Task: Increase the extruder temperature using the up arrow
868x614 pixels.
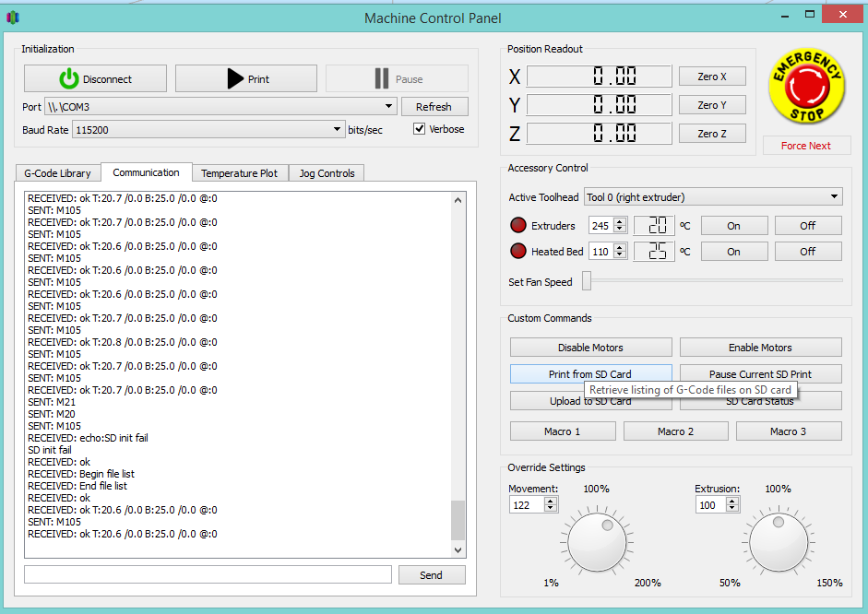Action: click(621, 221)
